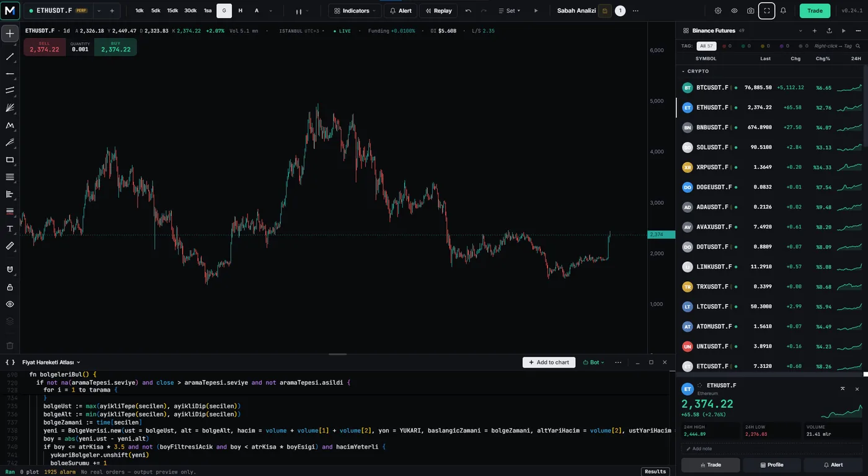The width and height of the screenshot is (868, 476).
Task: Expand more timeframes dropdown
Action: [x=270, y=11]
